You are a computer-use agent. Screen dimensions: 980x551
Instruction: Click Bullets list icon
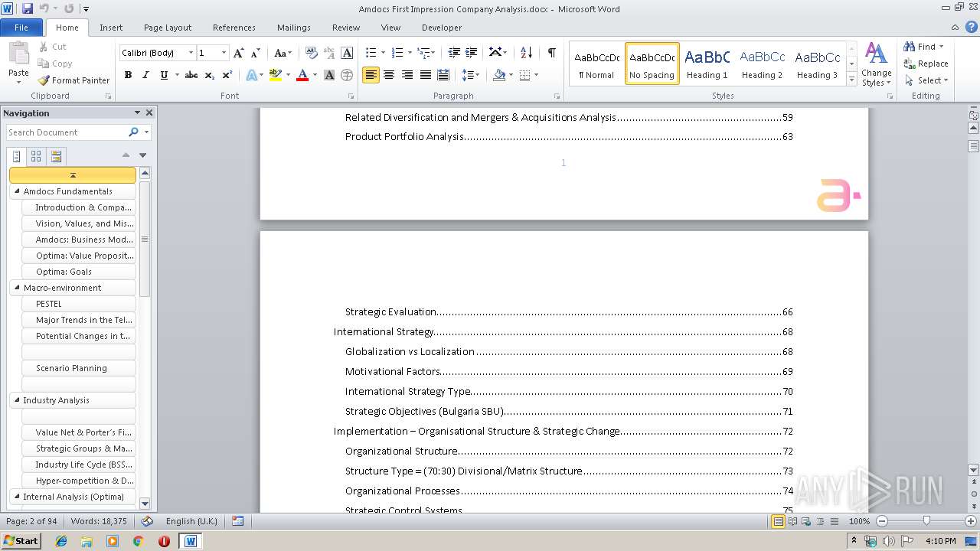tap(371, 53)
